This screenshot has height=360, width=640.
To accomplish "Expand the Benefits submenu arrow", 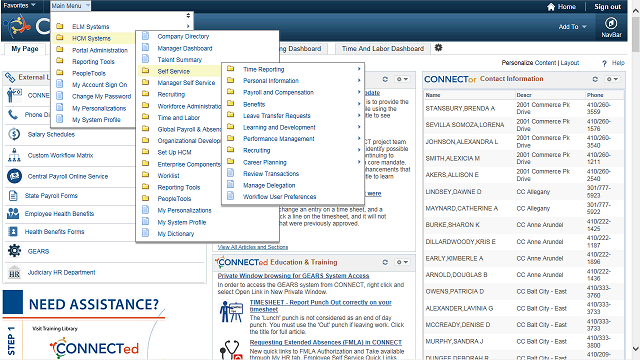I will (359, 104).
